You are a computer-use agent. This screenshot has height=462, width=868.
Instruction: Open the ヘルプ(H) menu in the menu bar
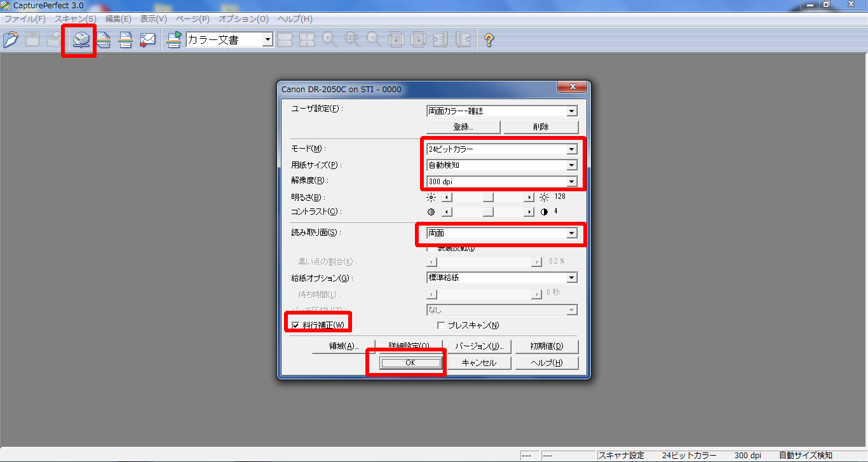click(295, 19)
